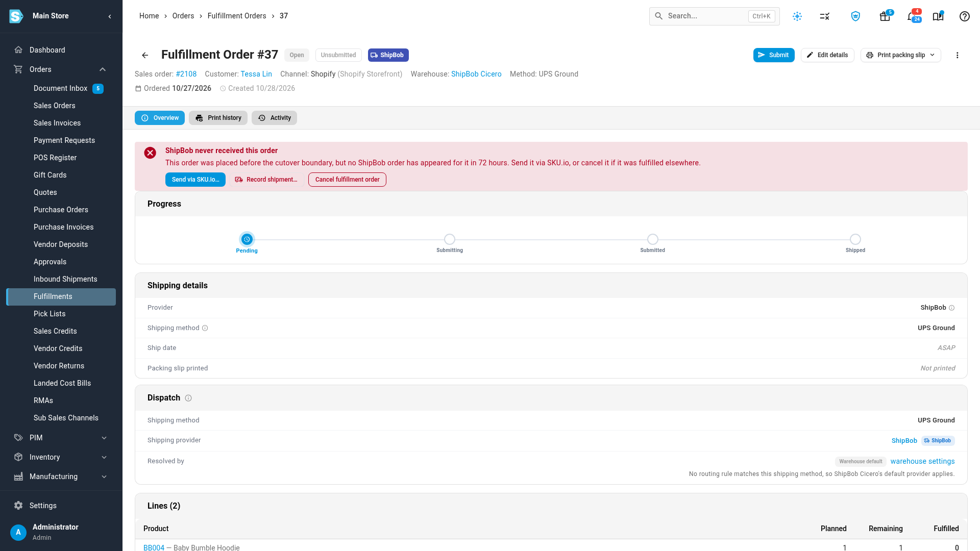
Task: Click the blue Submit button
Action: point(774,55)
